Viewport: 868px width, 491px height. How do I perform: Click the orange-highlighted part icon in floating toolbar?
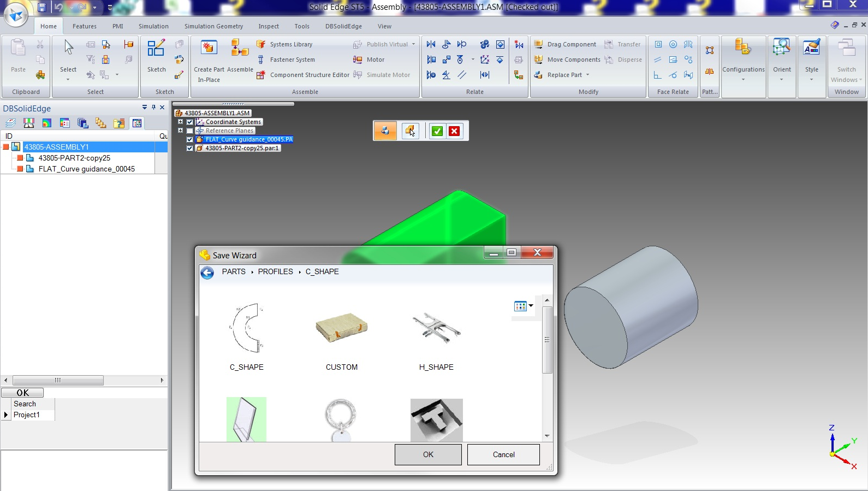click(385, 131)
